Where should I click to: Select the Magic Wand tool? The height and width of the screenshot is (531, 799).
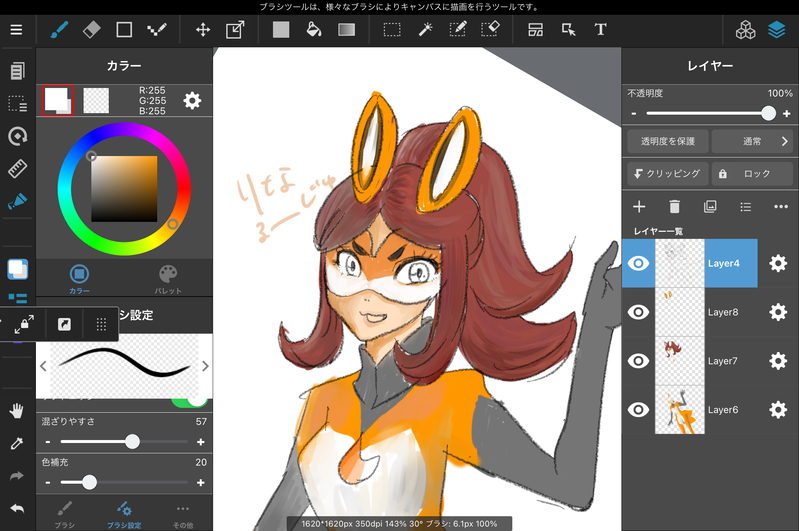coord(425,30)
